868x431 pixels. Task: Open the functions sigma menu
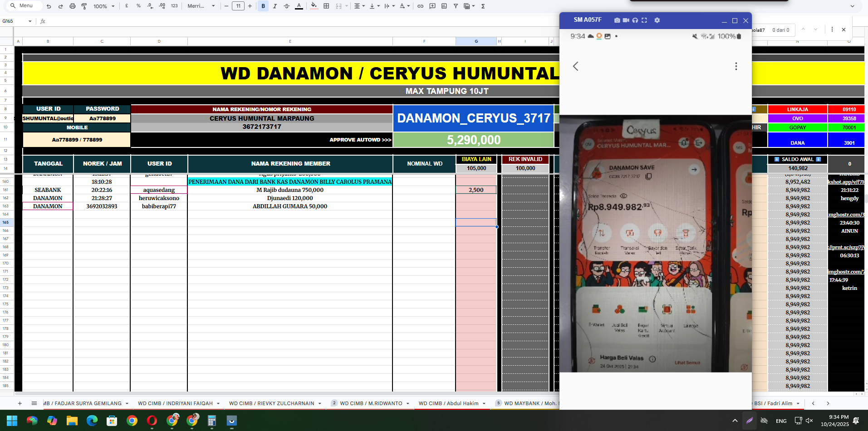click(483, 6)
